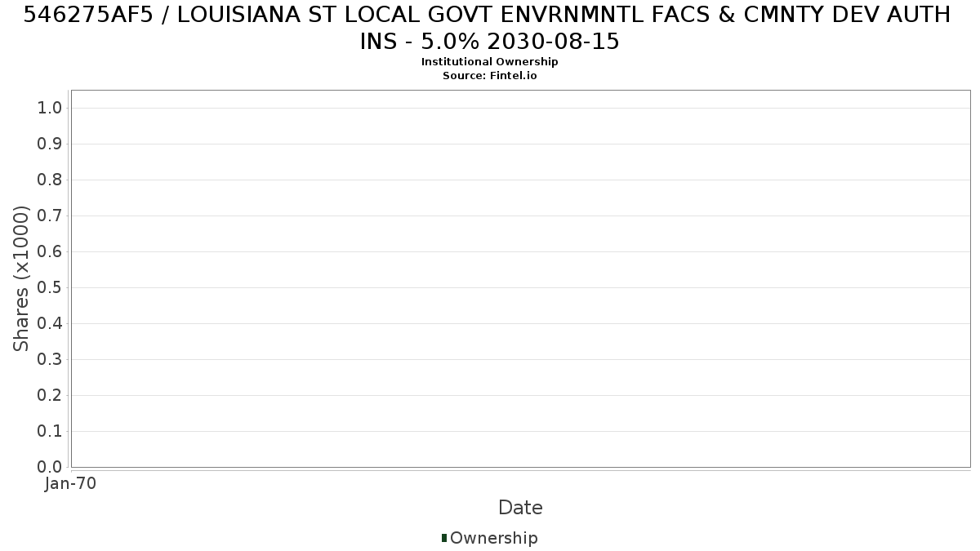Click the 0.6 y-axis tick label
980x551 pixels.
50,252
